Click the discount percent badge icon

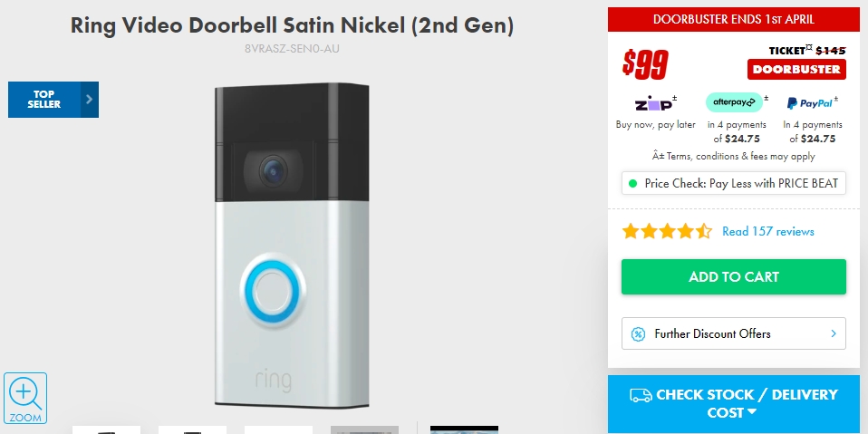tap(638, 333)
